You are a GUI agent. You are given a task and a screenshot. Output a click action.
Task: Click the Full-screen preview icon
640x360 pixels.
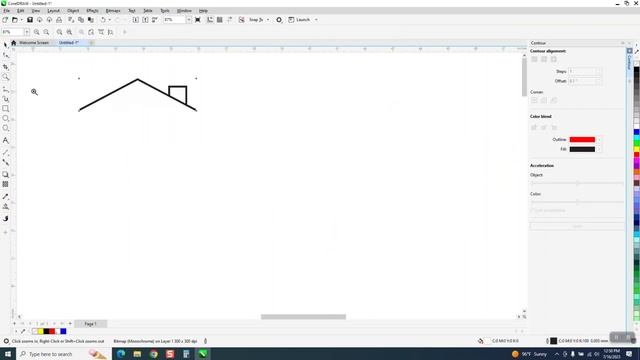click(198, 20)
